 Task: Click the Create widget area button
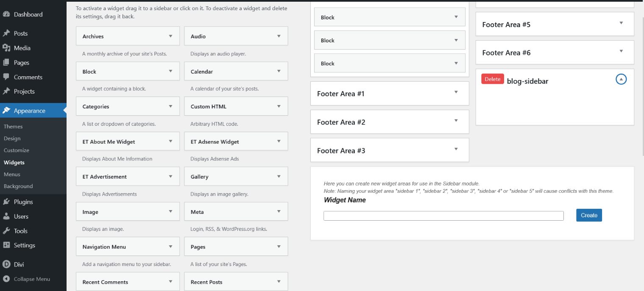click(589, 215)
